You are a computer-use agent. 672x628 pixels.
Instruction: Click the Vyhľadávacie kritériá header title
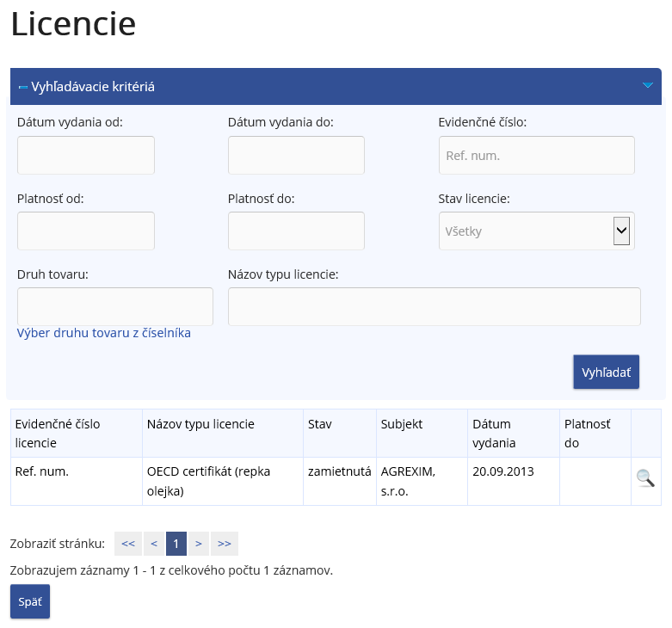[93, 87]
